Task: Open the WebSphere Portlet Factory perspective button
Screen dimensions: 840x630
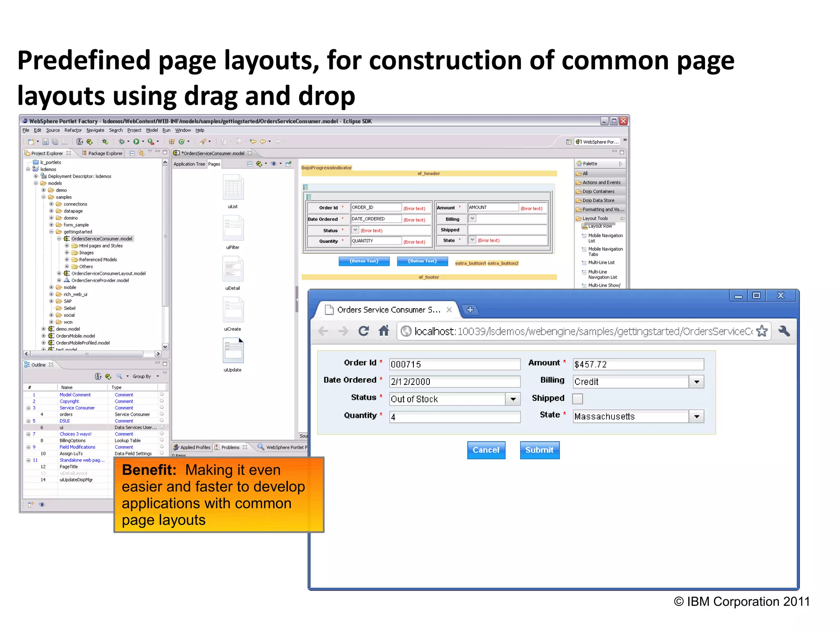Action: pyautogui.click(x=597, y=142)
